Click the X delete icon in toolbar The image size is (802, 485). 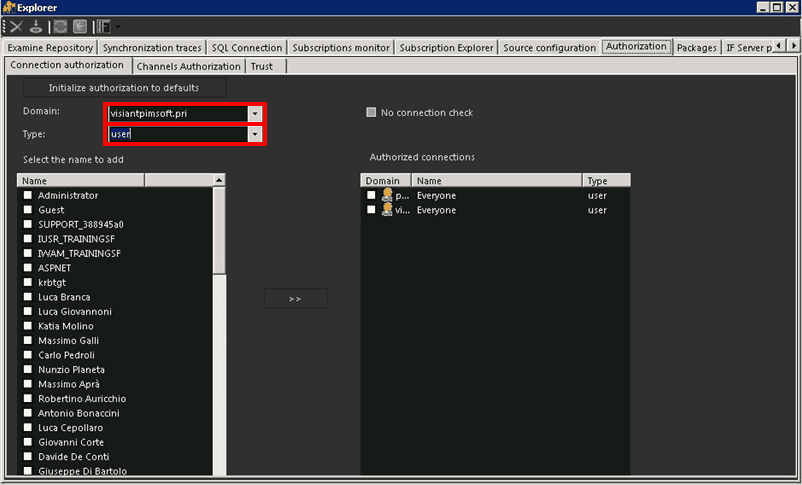[16, 27]
